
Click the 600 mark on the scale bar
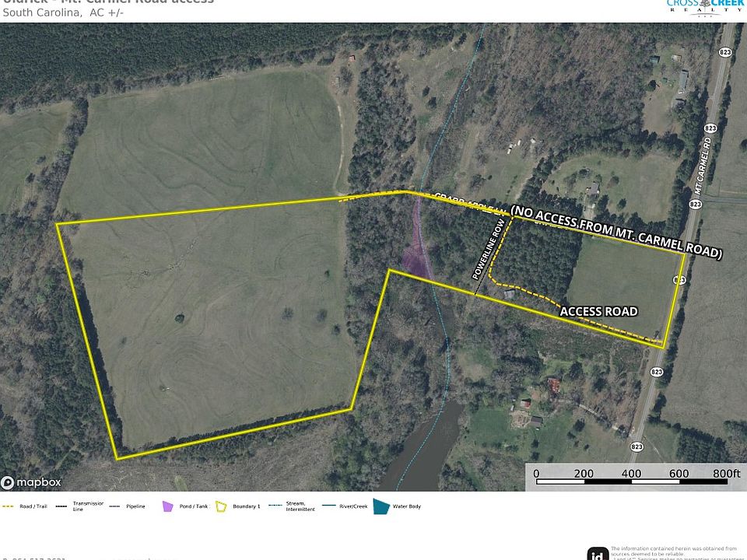point(679,474)
